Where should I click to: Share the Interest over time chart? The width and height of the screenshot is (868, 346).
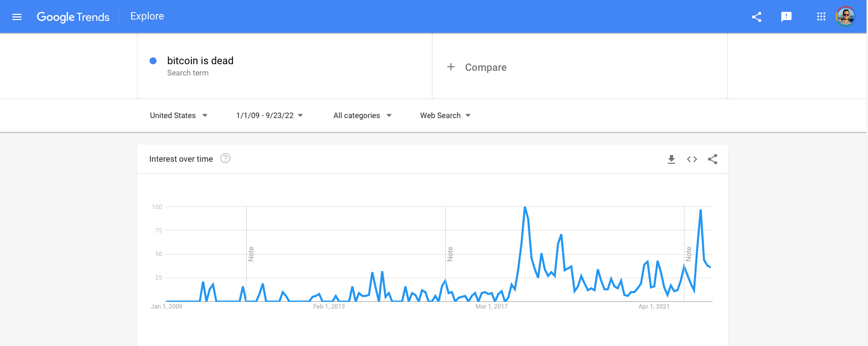coord(713,159)
